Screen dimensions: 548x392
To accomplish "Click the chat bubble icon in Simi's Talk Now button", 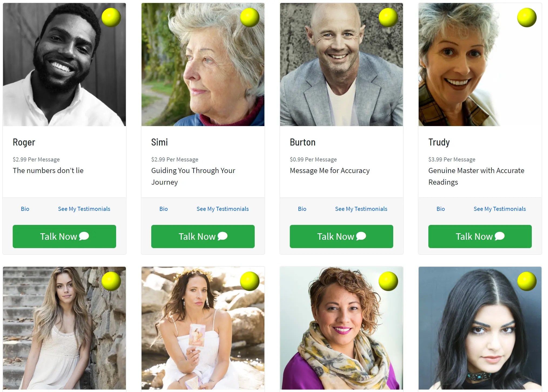I will pos(223,236).
